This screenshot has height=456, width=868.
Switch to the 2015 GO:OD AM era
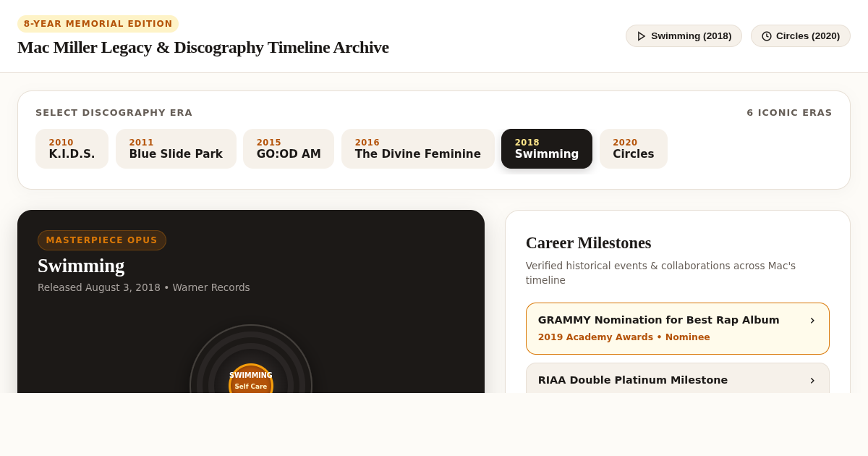tap(289, 148)
